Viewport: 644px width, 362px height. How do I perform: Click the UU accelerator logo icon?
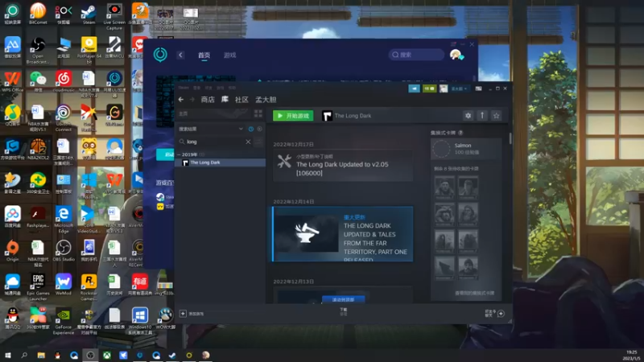[160, 54]
